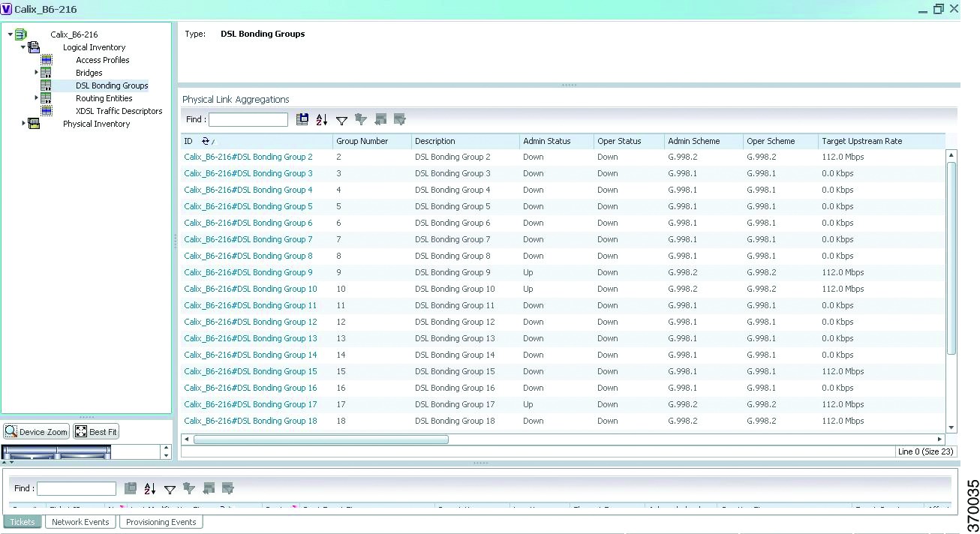Open the filter for Physical Link Aggregations
980x534 pixels.
341,120
